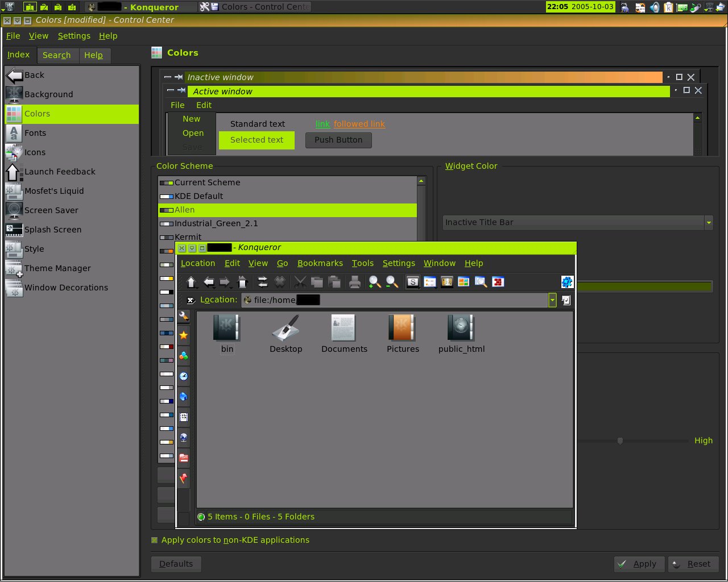Toggle Apply colors to non-KDE applications

coord(154,540)
